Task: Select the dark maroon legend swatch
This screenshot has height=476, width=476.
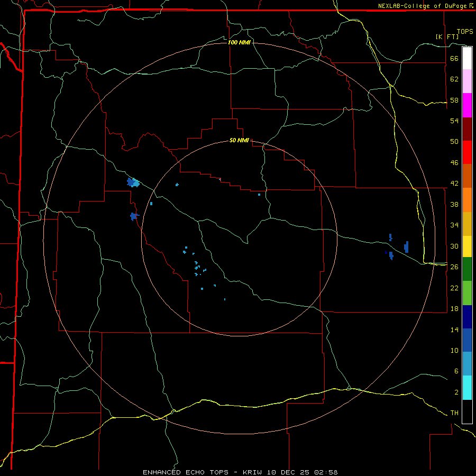Action: 467,129
